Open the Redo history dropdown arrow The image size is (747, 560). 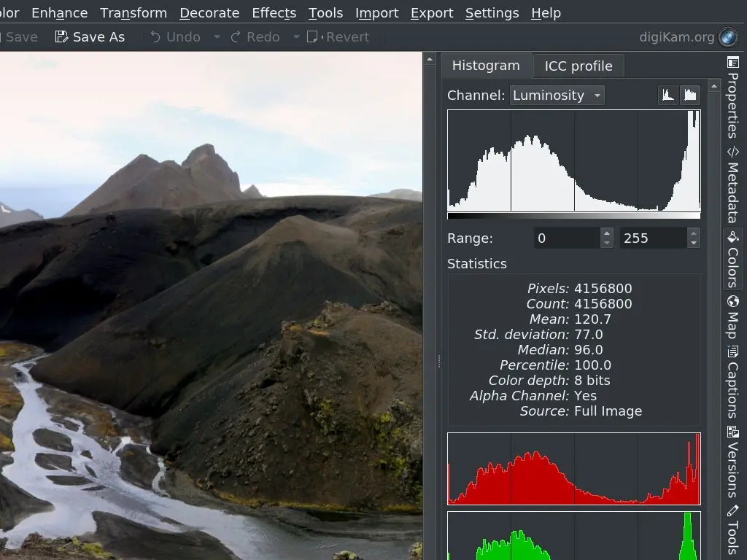click(x=296, y=36)
